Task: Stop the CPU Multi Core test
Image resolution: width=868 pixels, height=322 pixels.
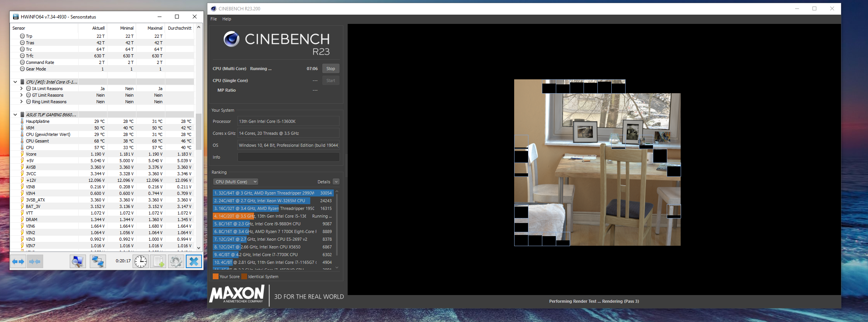Action: pos(331,69)
